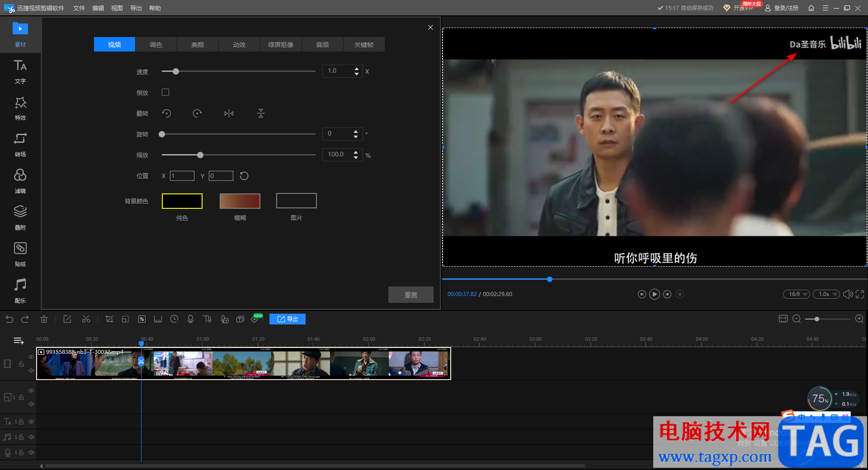Open the duration clock tool
The height and width of the screenshot is (470, 868).
coord(174,319)
